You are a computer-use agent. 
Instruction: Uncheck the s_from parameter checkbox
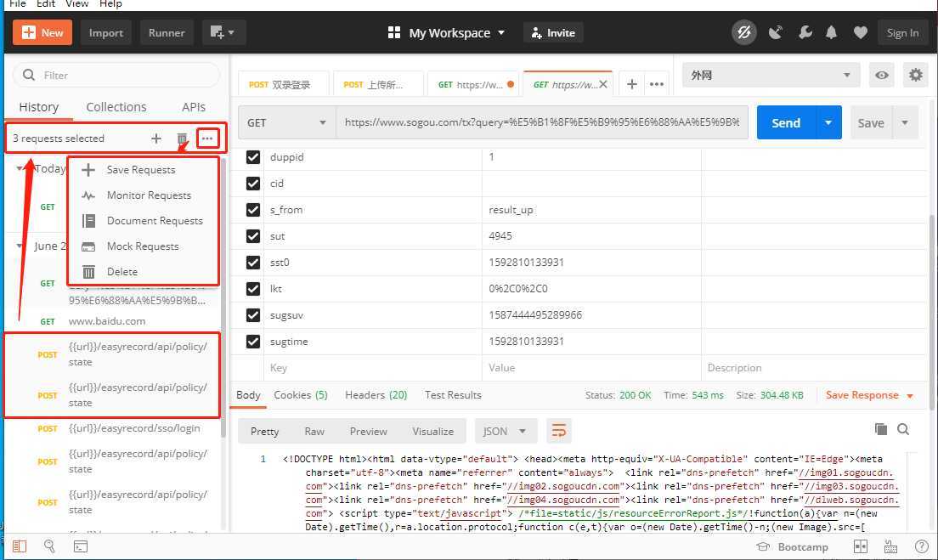click(x=253, y=209)
